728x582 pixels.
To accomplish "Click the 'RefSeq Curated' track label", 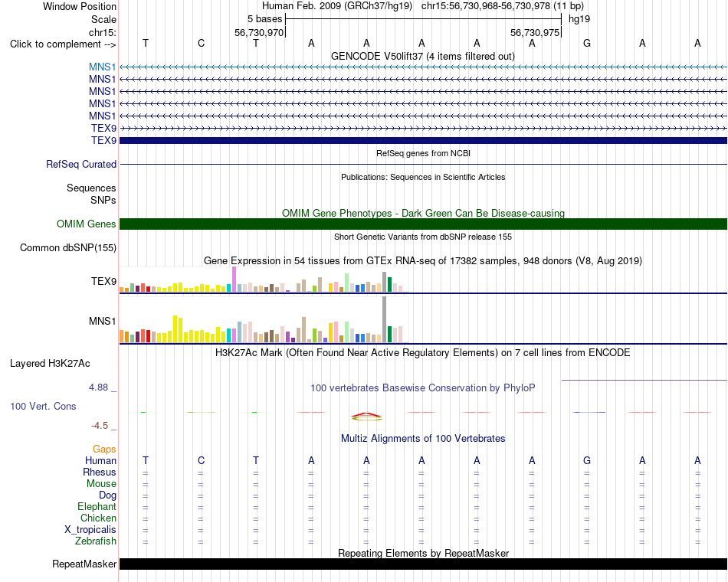I will point(80,165).
